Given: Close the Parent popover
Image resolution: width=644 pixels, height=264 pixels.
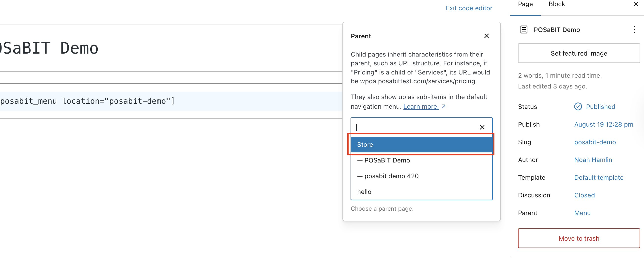Looking at the screenshot, I should point(486,36).
